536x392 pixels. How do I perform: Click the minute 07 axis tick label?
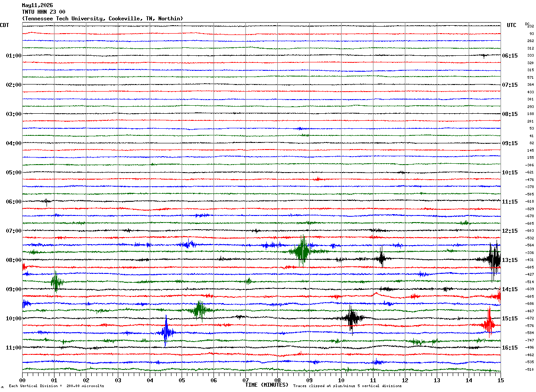pyautogui.click(x=245, y=380)
